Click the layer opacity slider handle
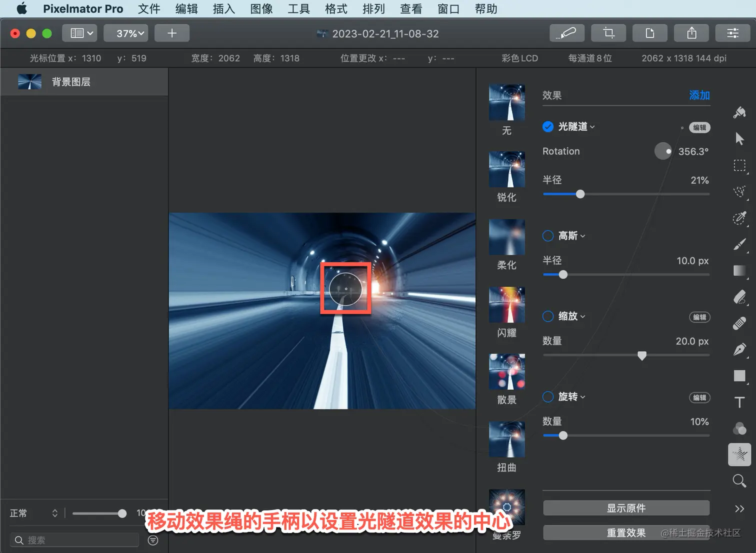The height and width of the screenshot is (553, 756). pos(122,513)
